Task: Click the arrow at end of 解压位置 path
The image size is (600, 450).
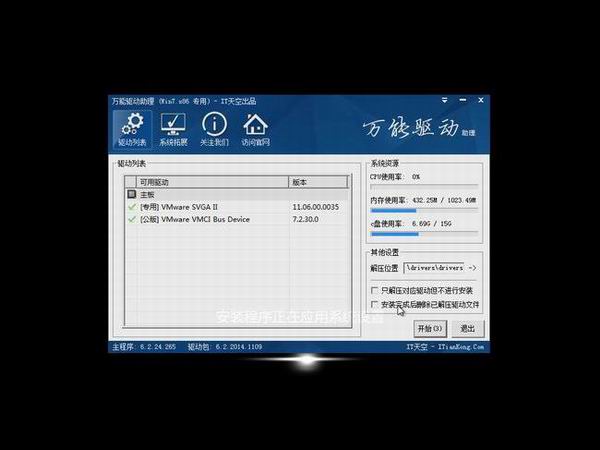Action: 472,268
